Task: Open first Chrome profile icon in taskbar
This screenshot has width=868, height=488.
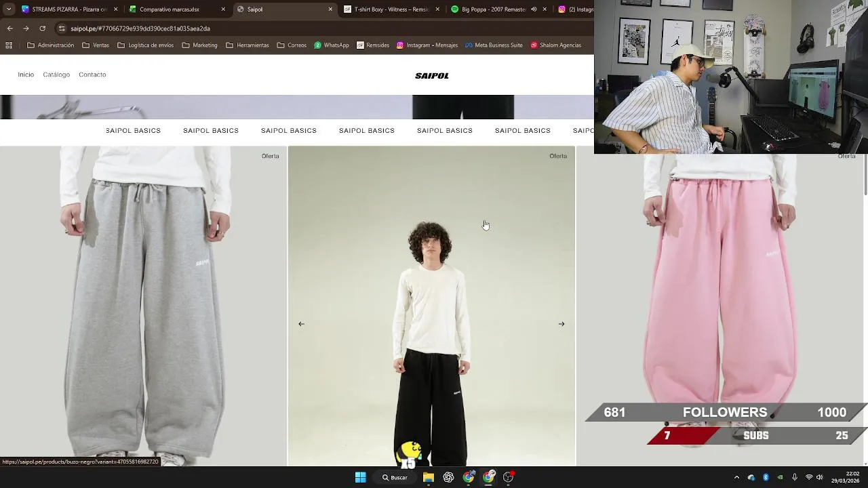Action: click(x=469, y=477)
